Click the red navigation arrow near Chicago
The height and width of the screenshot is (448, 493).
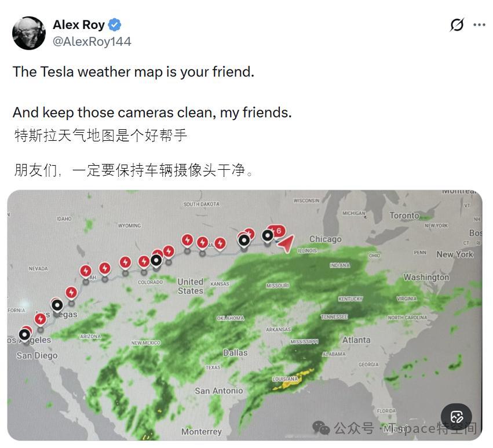pyautogui.click(x=286, y=243)
